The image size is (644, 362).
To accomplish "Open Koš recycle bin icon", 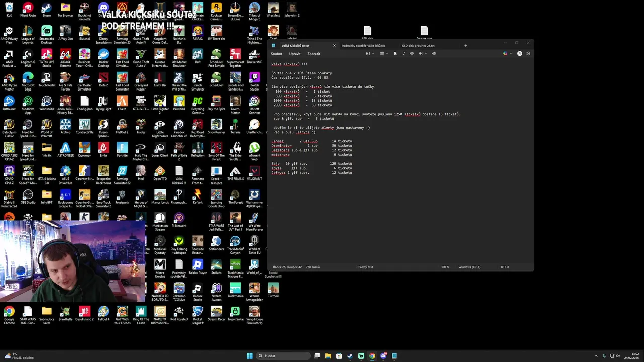I will coord(9,10).
